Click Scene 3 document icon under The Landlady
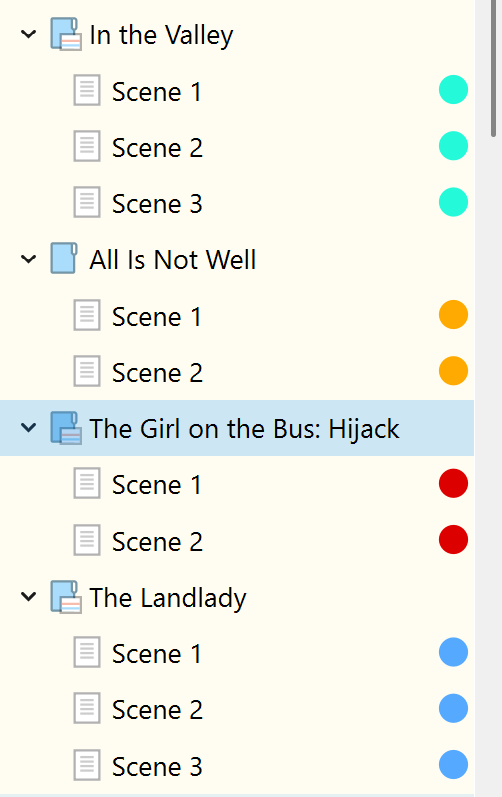Viewport: 502px width, 797px height. (x=87, y=765)
